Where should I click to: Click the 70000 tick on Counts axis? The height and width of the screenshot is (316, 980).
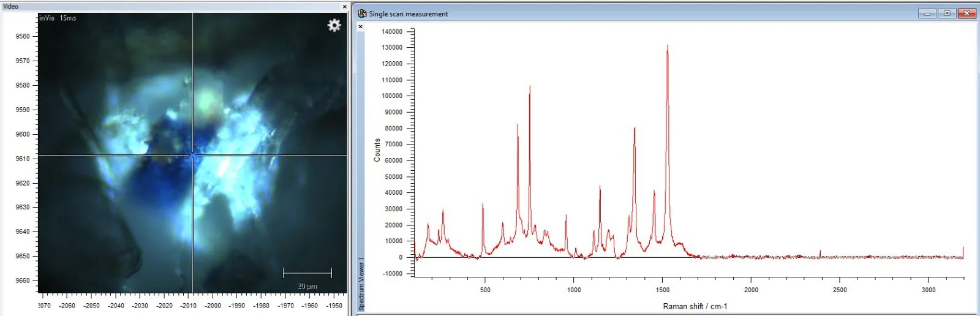point(393,145)
